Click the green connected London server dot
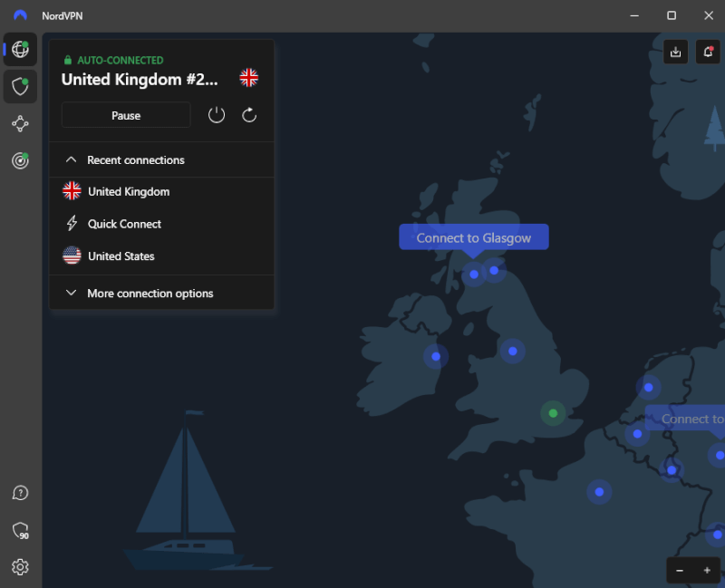The width and height of the screenshot is (725, 588). [x=553, y=413]
